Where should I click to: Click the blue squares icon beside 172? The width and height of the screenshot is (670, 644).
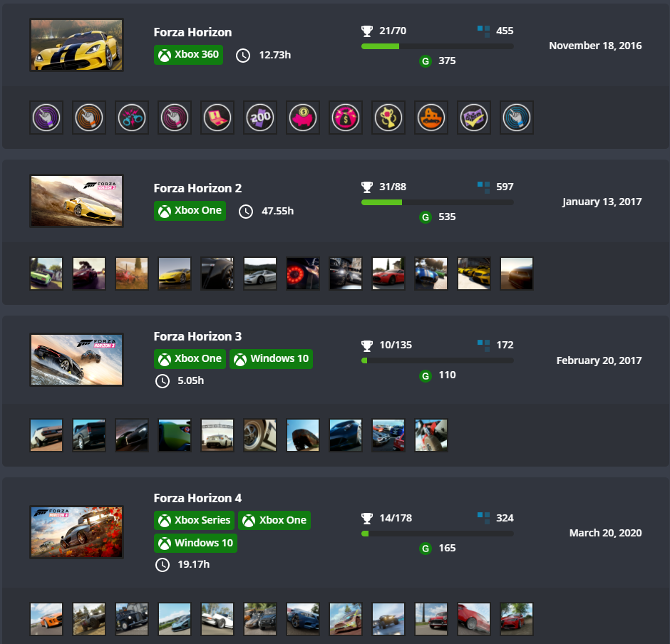[x=483, y=346]
